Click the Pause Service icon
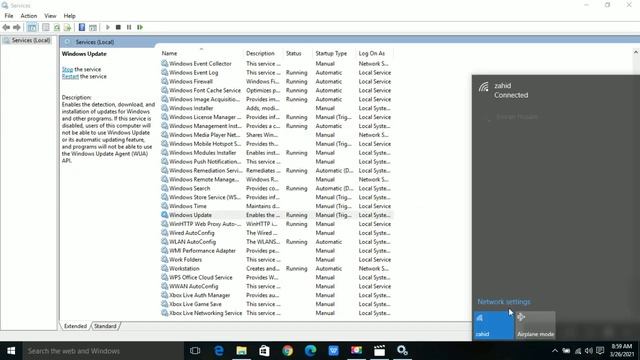Viewport: 640px width, 360px height. point(129,27)
